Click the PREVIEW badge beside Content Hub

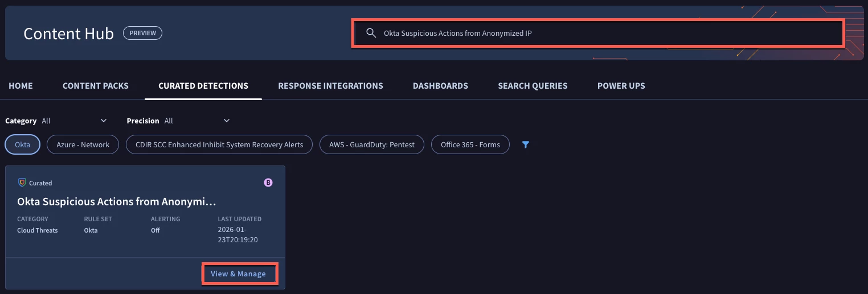coord(142,33)
